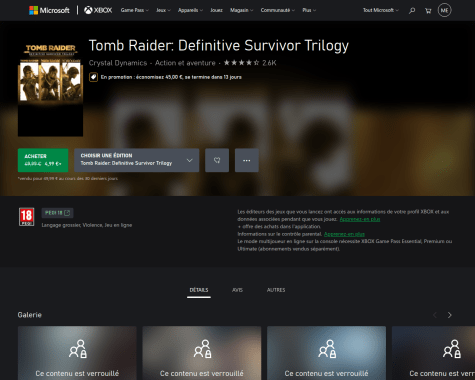The height and width of the screenshot is (380, 475).
Task: Click the Galerie section heading
Action: click(30, 315)
